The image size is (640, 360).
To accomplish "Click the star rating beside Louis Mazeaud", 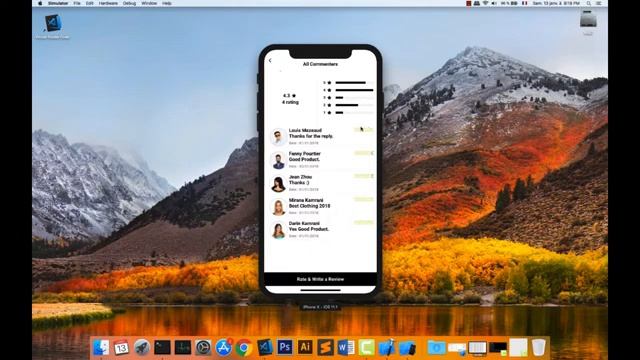I will 364,130.
